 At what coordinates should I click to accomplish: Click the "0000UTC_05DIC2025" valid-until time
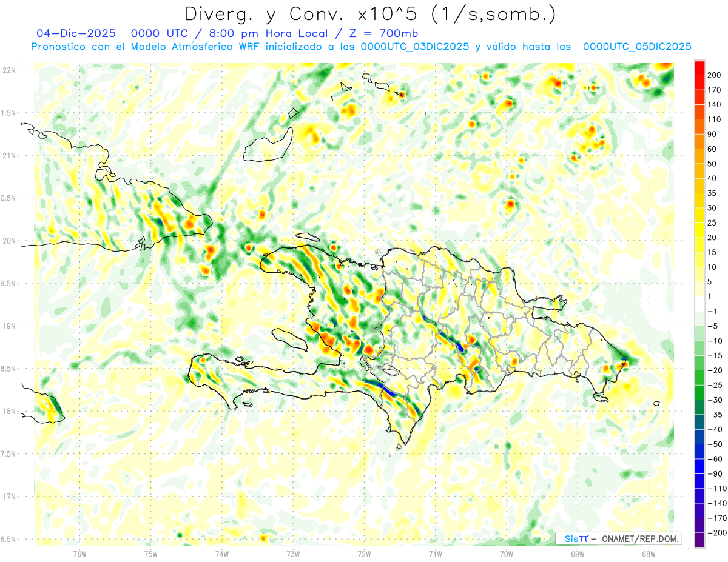pyautogui.click(x=637, y=47)
